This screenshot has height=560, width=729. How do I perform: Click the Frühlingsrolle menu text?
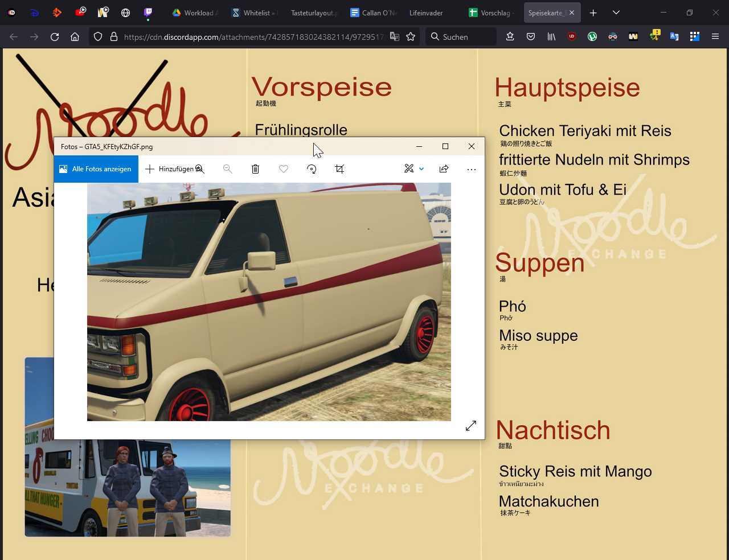coord(301,130)
